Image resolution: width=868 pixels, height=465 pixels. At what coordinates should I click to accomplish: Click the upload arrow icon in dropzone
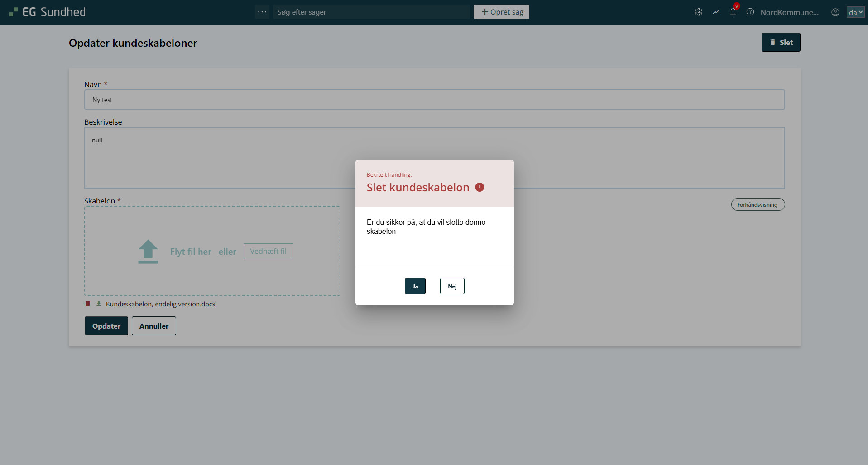click(x=148, y=252)
